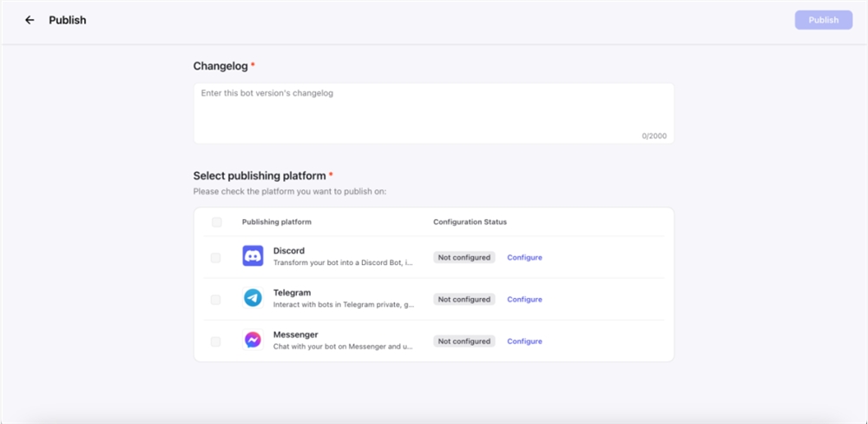
Task: Click the Publishing platform column header
Action: tap(277, 222)
